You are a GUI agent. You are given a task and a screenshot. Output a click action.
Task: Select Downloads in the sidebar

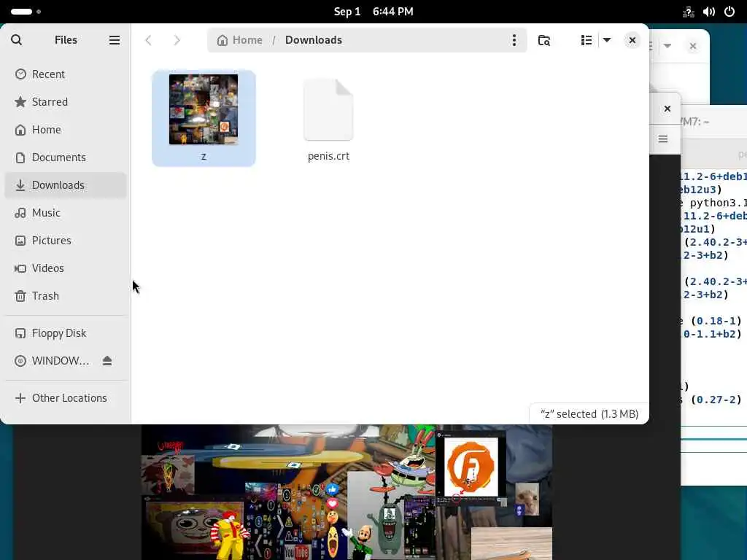(66, 184)
